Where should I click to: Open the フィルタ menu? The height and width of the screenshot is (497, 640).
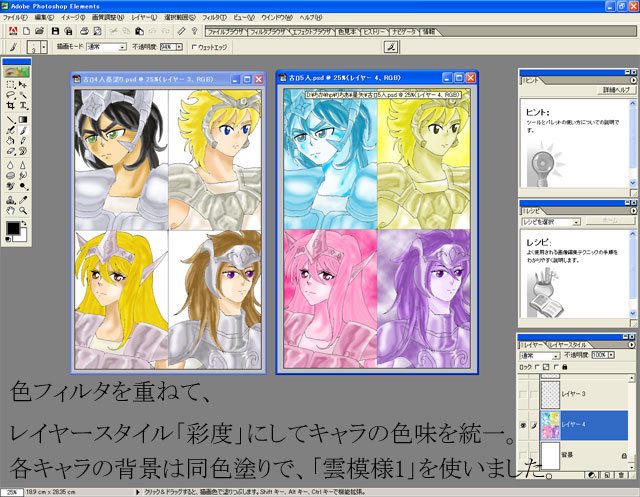[x=214, y=18]
